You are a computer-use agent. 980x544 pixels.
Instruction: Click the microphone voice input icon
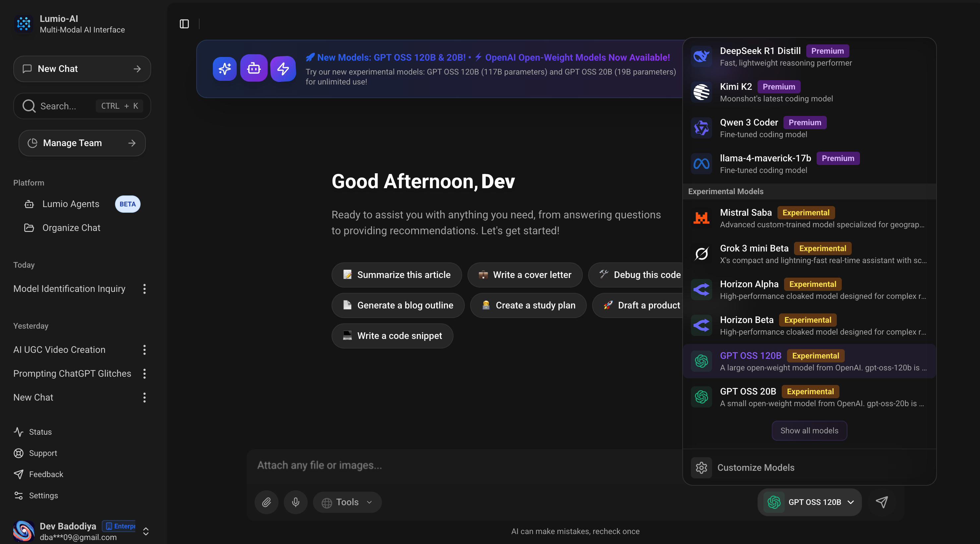click(296, 502)
